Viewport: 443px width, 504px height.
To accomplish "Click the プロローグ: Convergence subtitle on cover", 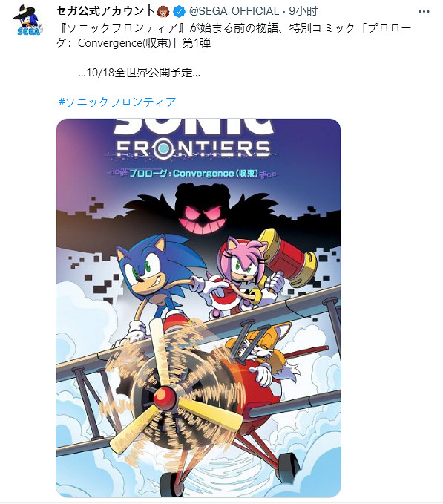I will pos(194,174).
